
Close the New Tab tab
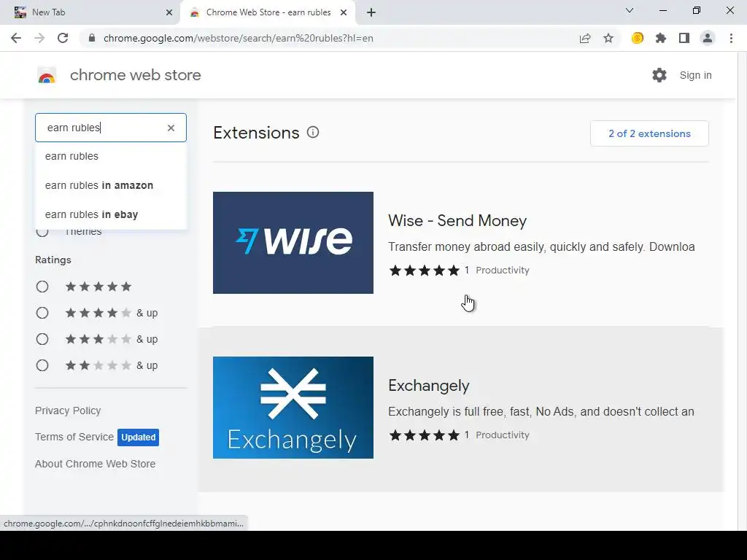(169, 12)
